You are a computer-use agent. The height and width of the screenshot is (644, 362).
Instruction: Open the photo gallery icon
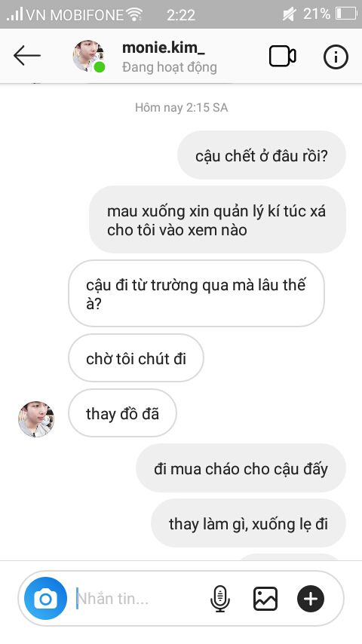[265, 599]
